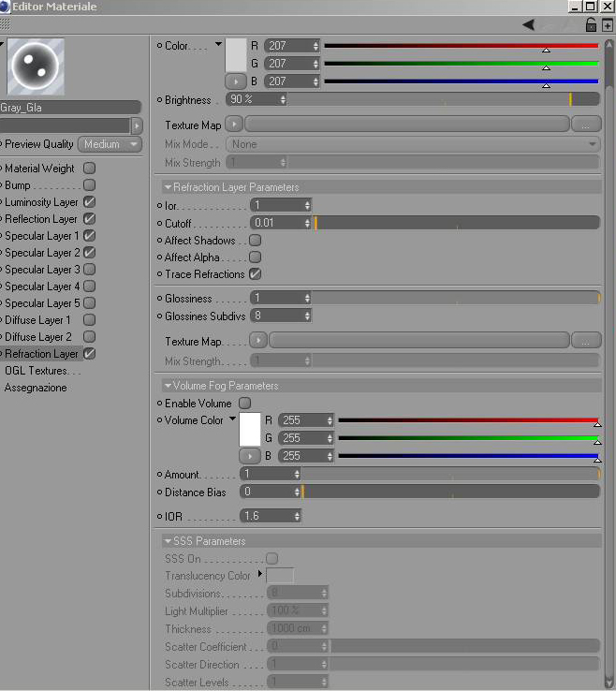Click the vertical scrollbar on right edge
Screen dimensions: 616x691
609,361
